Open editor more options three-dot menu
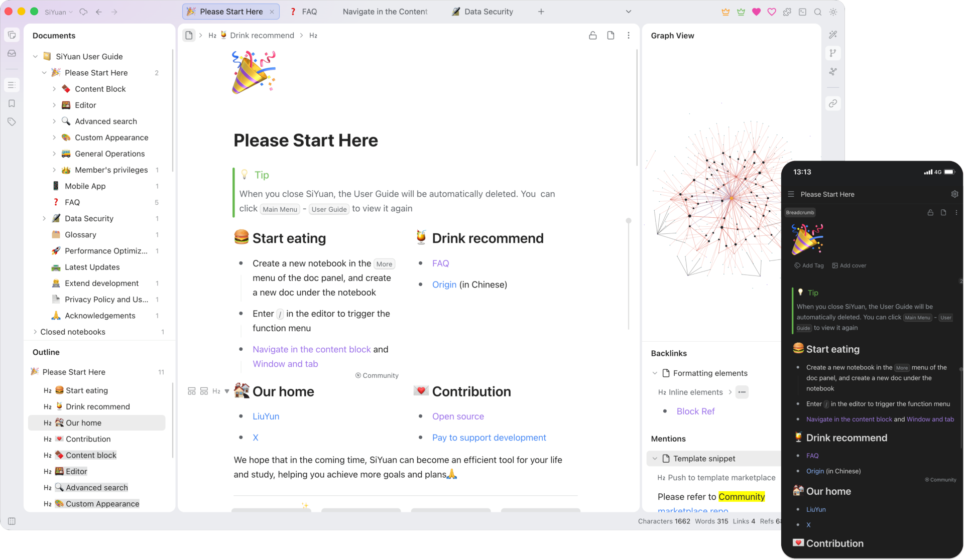This screenshot has height=560, width=964. tap(628, 36)
